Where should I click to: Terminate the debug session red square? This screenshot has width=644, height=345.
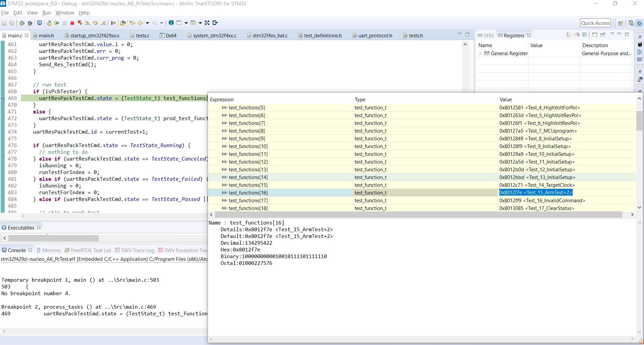72,23
